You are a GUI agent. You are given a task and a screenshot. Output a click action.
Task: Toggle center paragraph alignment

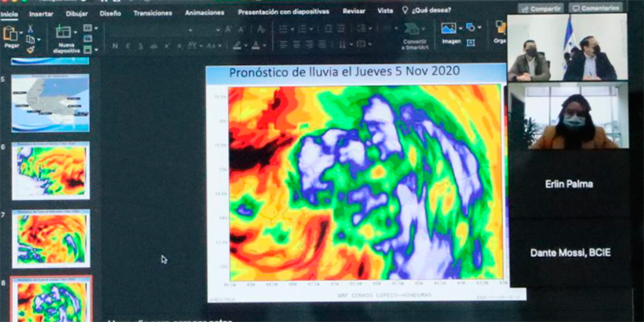(x=296, y=45)
